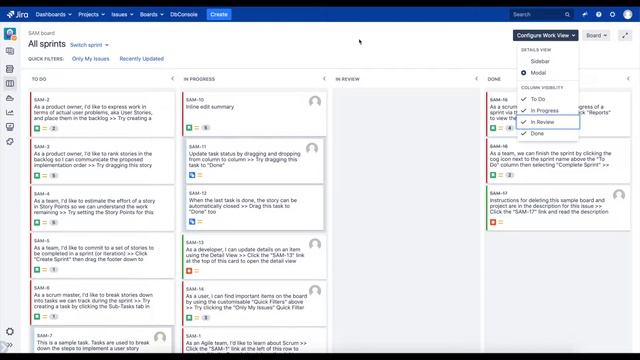Click the assignee avatar on SAM-17 card

[619, 195]
